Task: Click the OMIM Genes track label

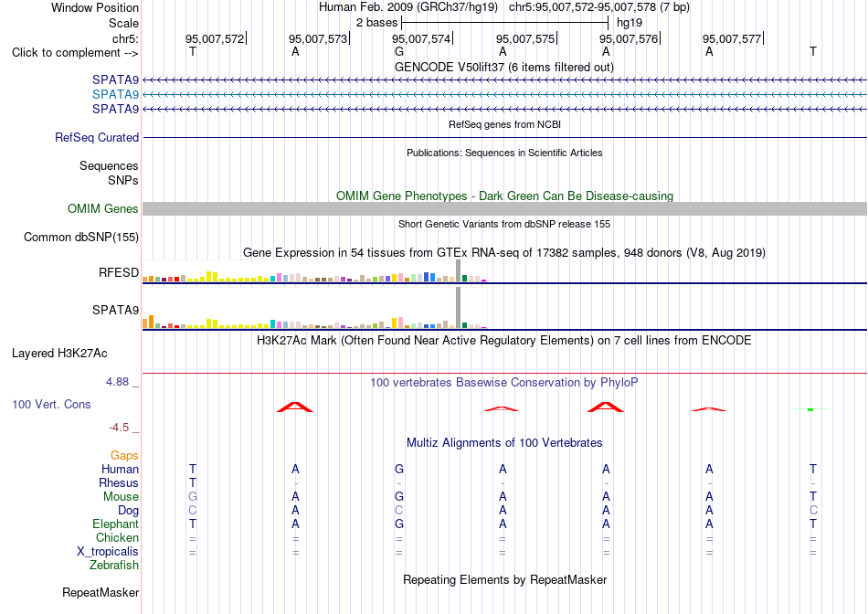Action: point(103,208)
